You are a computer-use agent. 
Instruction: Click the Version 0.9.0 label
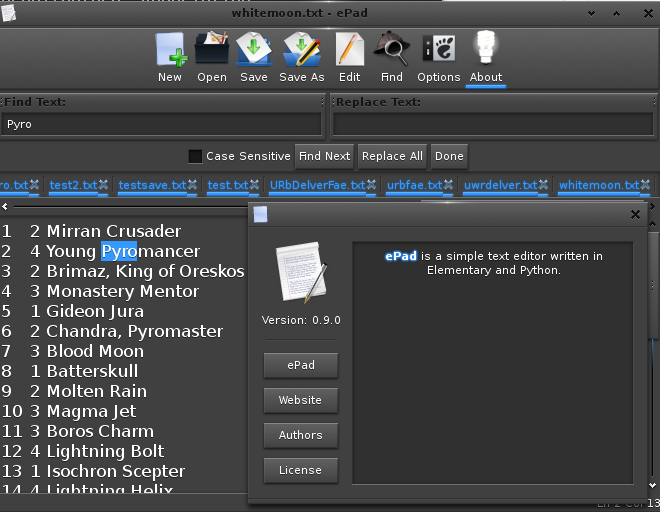(301, 320)
